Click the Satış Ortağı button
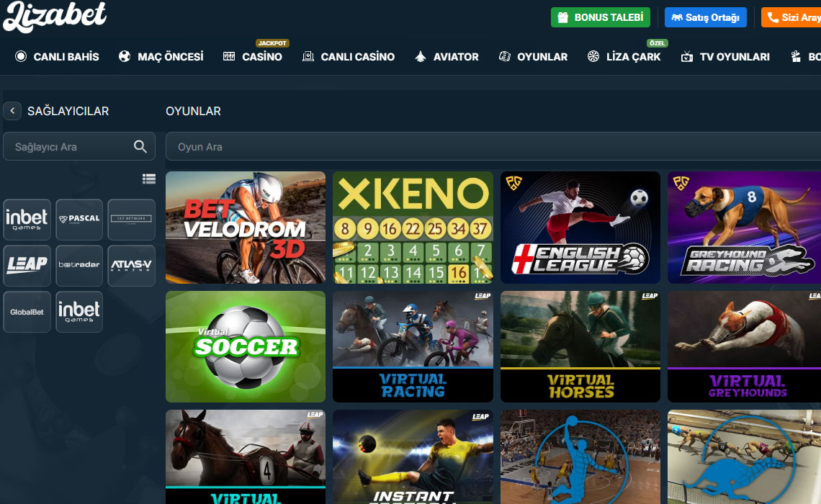Image resolution: width=821 pixels, height=504 pixels. point(705,17)
